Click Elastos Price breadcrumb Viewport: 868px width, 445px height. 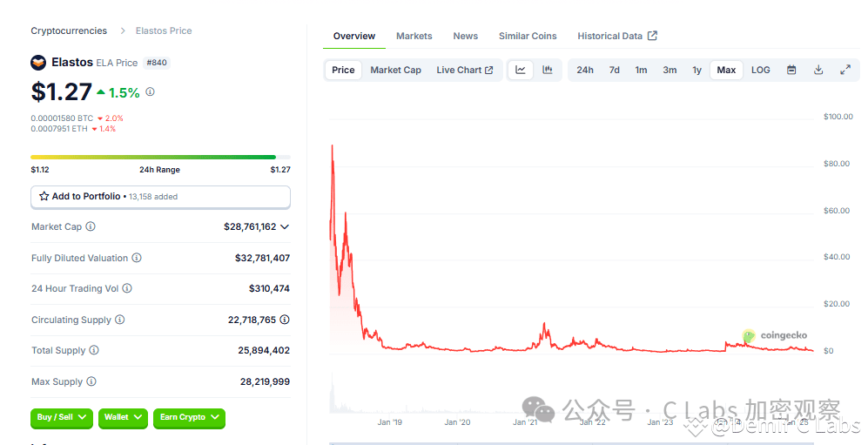(x=164, y=31)
